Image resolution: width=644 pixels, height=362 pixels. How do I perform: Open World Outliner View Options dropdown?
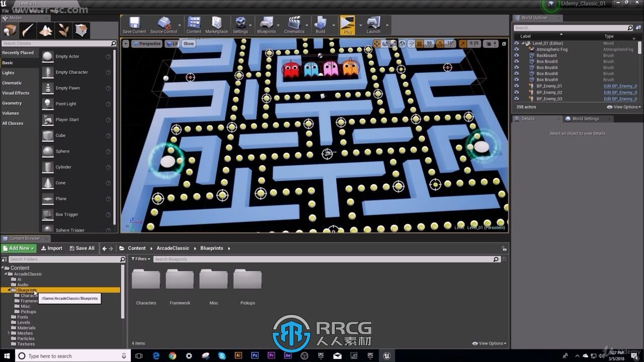coord(623,107)
